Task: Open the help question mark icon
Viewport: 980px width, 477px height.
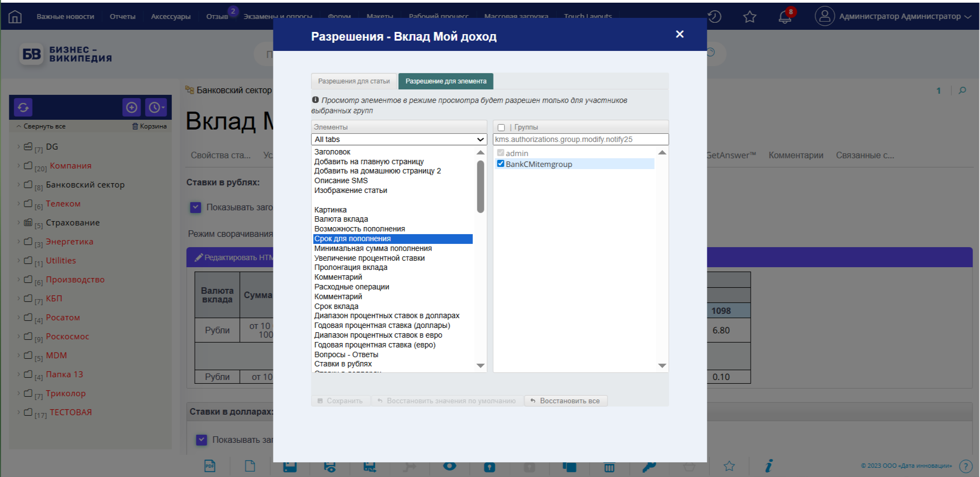Action: (x=965, y=466)
